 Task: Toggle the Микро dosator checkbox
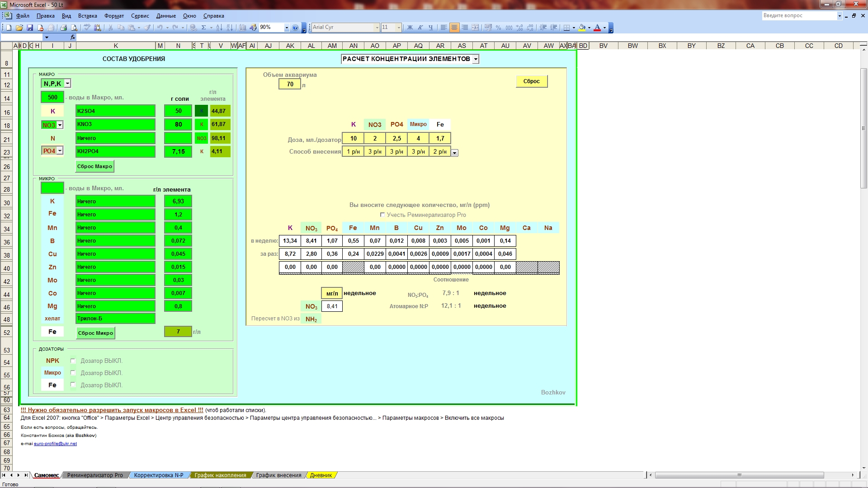tap(73, 373)
